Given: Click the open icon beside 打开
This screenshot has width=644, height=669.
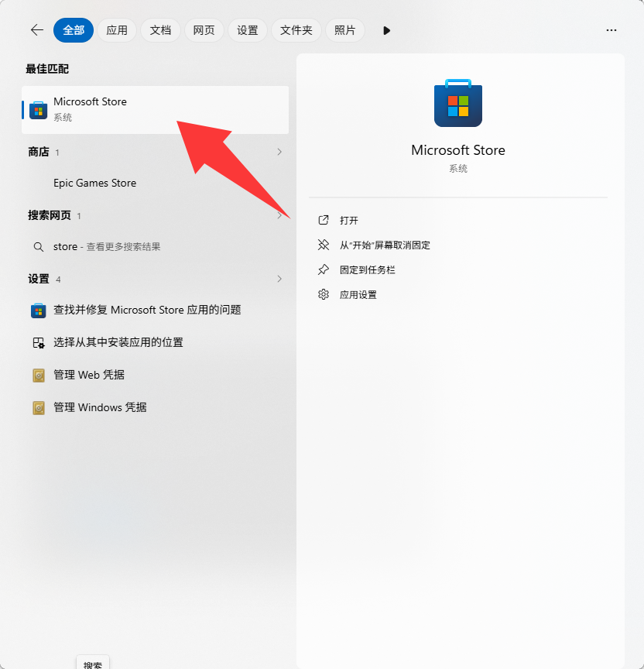Looking at the screenshot, I should (x=324, y=220).
